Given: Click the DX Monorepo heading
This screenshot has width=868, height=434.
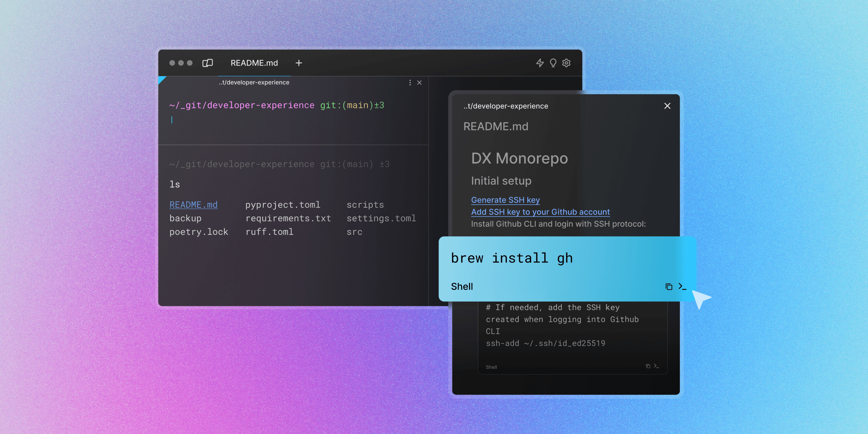Looking at the screenshot, I should [520, 158].
